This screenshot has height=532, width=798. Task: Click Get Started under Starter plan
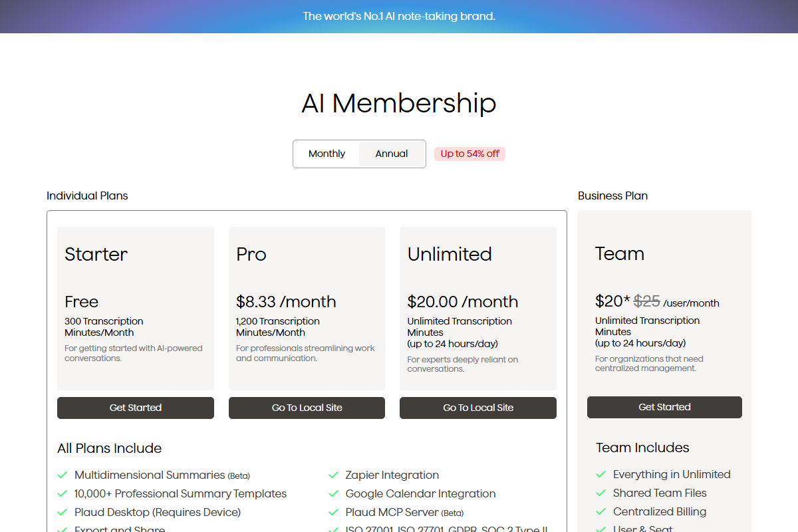point(136,408)
